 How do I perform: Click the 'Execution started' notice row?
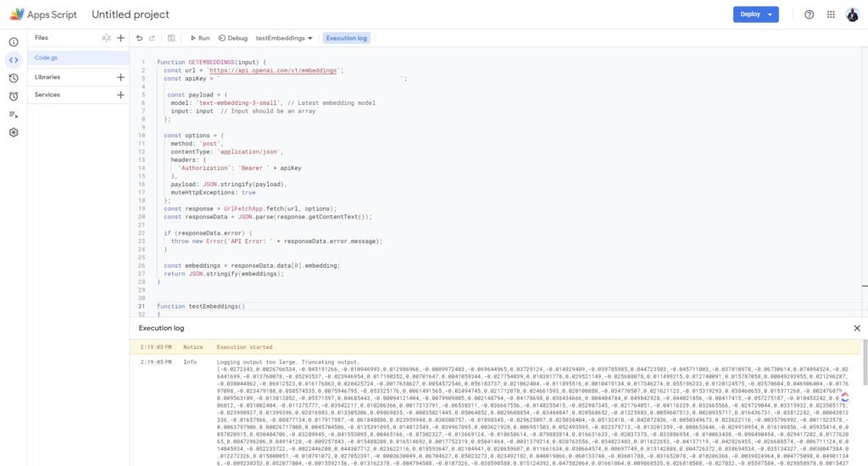point(496,347)
